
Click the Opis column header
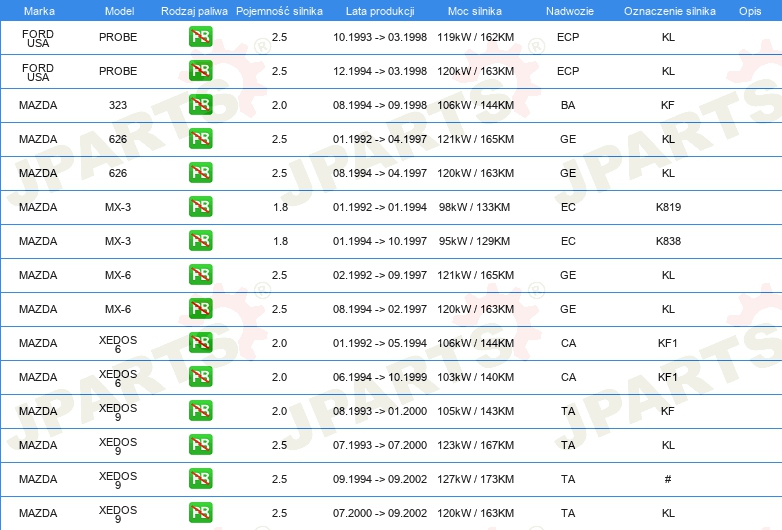pyautogui.click(x=750, y=11)
